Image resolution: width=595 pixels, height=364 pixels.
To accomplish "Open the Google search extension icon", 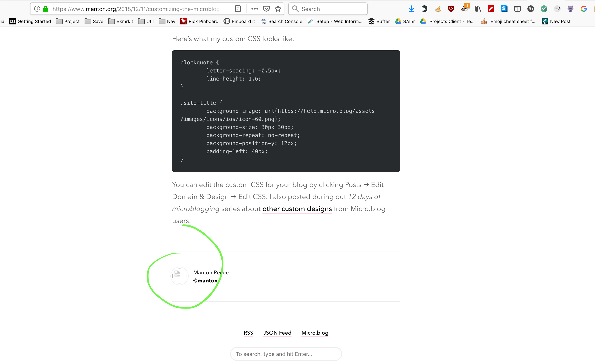I will pyautogui.click(x=584, y=9).
